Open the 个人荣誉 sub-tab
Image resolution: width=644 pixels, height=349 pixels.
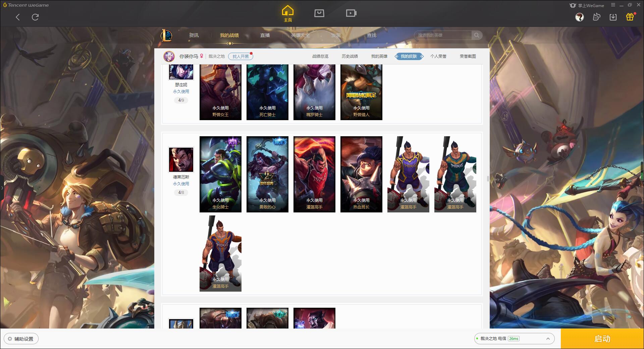click(x=438, y=56)
